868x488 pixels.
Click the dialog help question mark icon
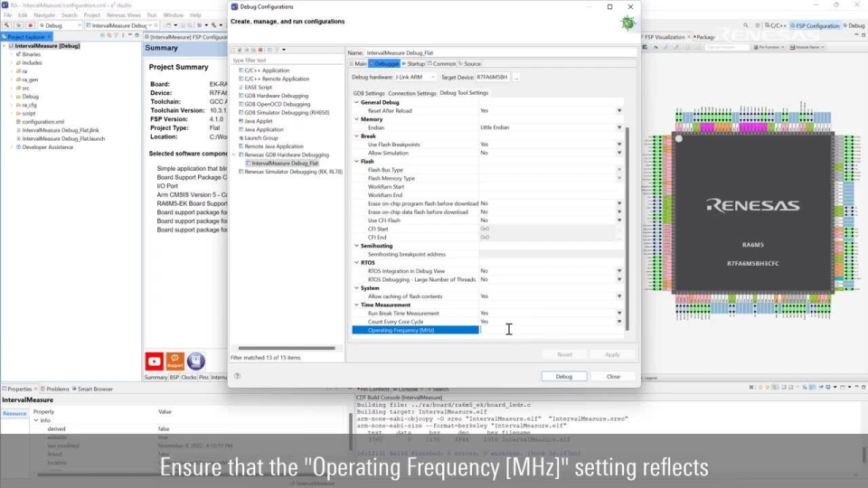pyautogui.click(x=237, y=376)
